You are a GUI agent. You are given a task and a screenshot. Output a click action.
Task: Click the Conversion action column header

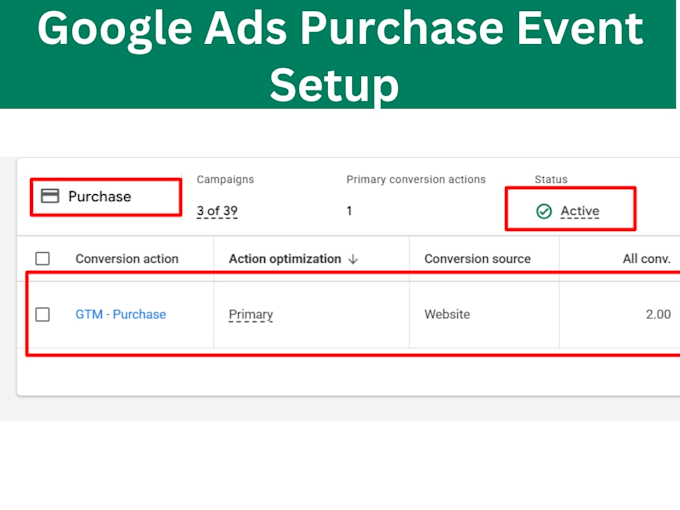coord(127,259)
